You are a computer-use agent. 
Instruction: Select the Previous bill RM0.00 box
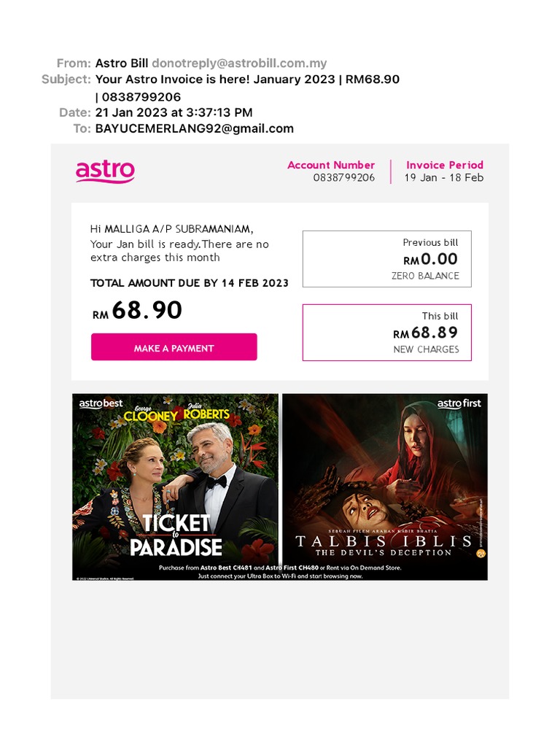pos(386,259)
